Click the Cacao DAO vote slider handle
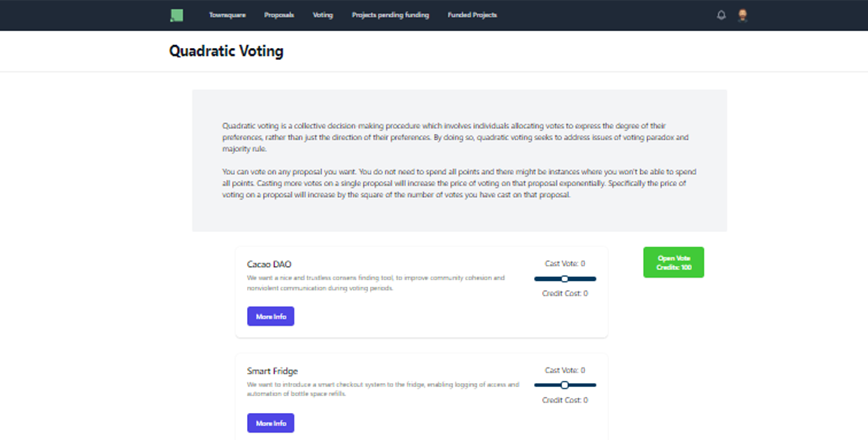This screenshot has width=868, height=440. [565, 279]
